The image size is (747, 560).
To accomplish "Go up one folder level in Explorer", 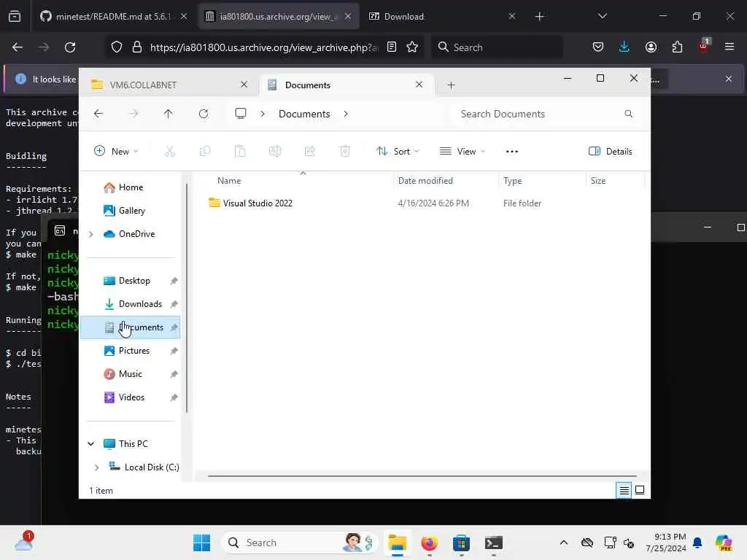I will pyautogui.click(x=169, y=114).
